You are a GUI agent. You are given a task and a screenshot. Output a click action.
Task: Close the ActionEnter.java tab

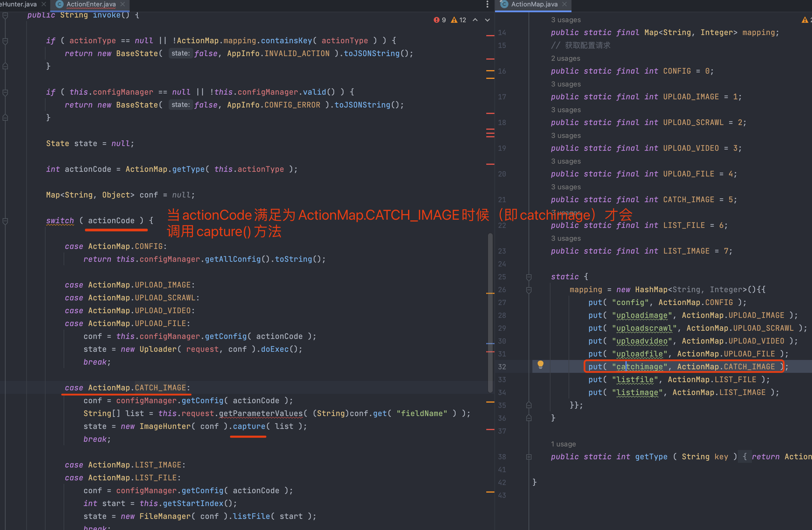point(123,4)
